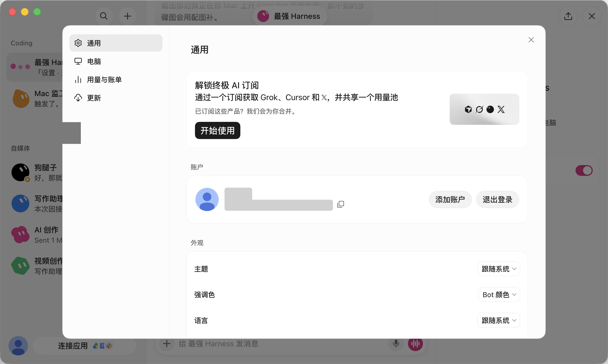Click the share icon at top right

568,16
